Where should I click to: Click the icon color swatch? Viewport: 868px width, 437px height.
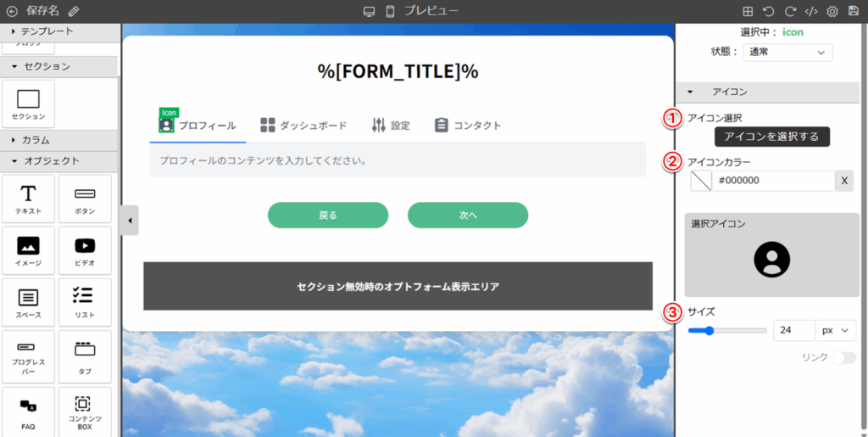701,181
